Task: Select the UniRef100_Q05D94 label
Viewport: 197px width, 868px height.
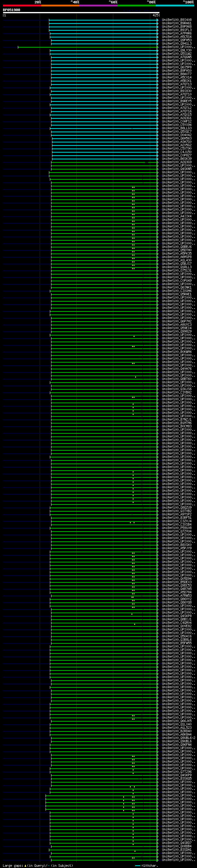Action: point(177,579)
